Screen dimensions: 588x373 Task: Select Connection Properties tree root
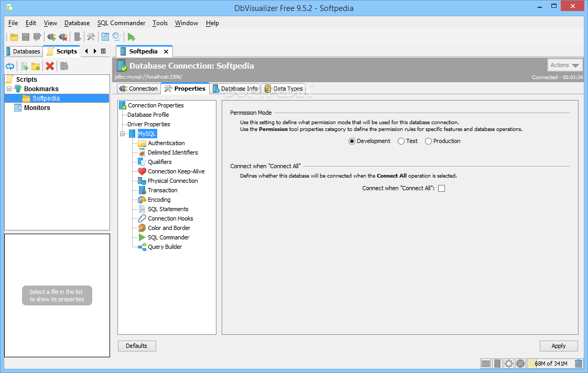151,105
